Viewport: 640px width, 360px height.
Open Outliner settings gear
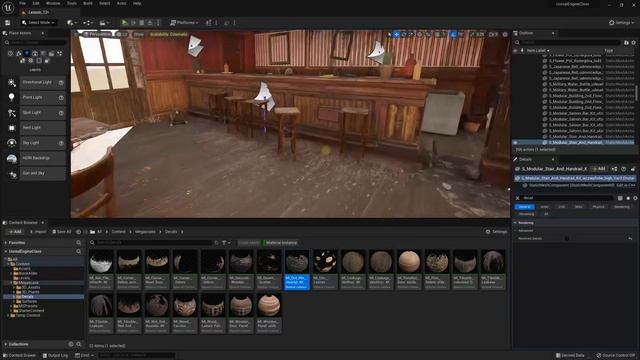633,42
